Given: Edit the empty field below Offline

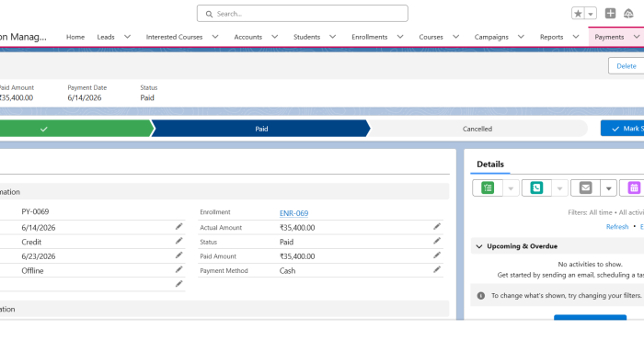Looking at the screenshot, I should [179, 284].
